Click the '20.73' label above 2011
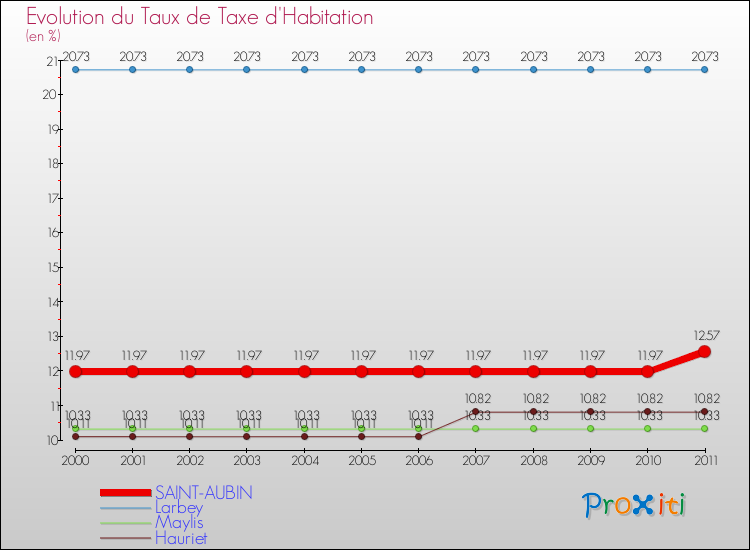 pos(705,56)
